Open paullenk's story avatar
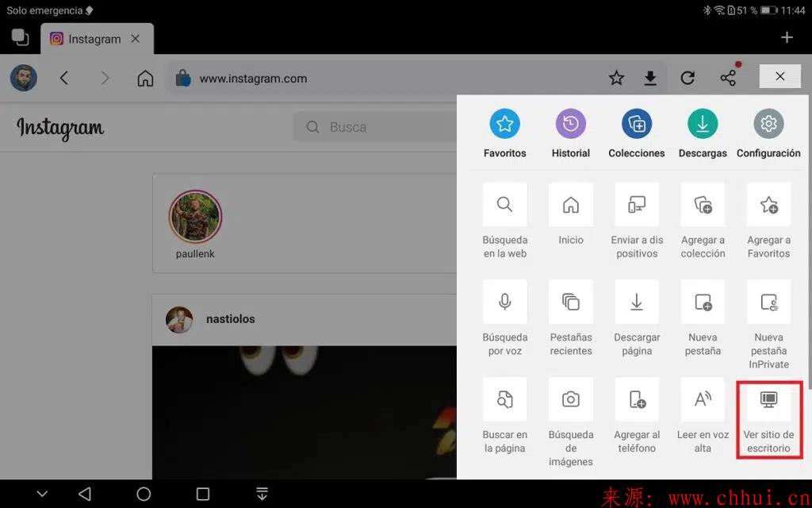 [195, 217]
